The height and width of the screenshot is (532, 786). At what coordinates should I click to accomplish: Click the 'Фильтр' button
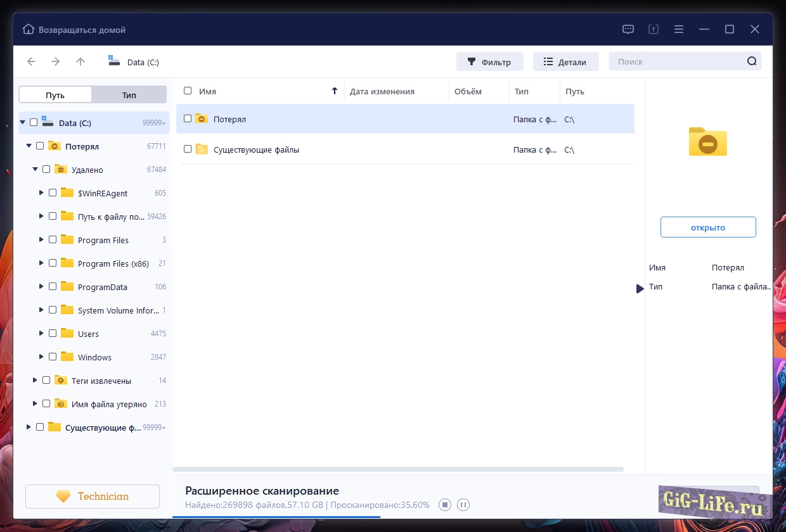(x=489, y=62)
